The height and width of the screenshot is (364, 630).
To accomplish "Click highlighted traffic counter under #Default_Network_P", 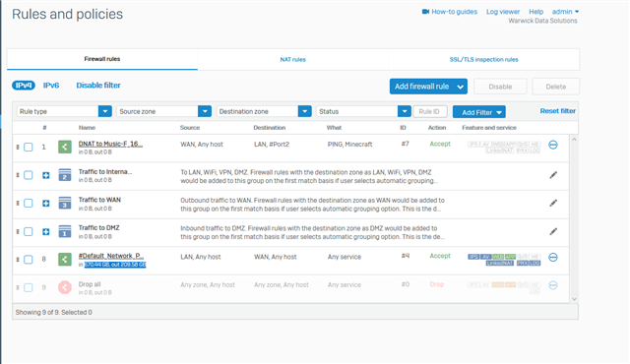I will pyautogui.click(x=115, y=265).
